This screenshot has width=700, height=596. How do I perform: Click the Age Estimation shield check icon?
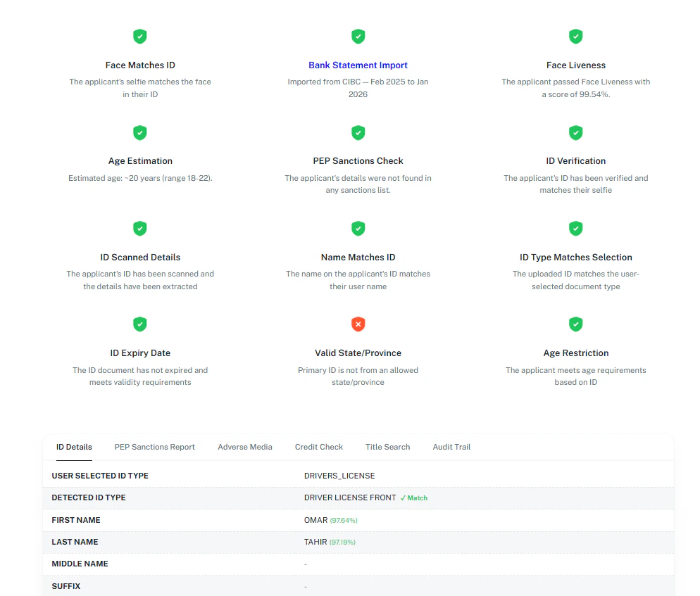click(x=140, y=132)
